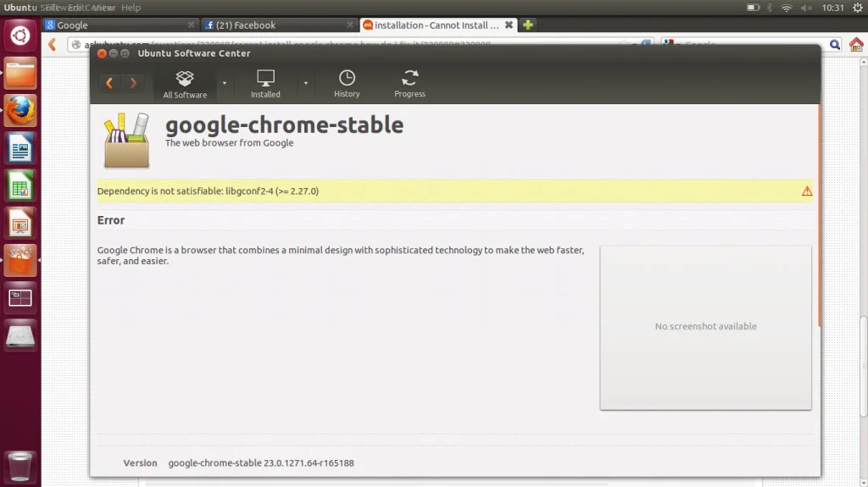Select the installation - Cannot Install tab
Image resolution: width=868 pixels, height=487 pixels.
coord(437,25)
